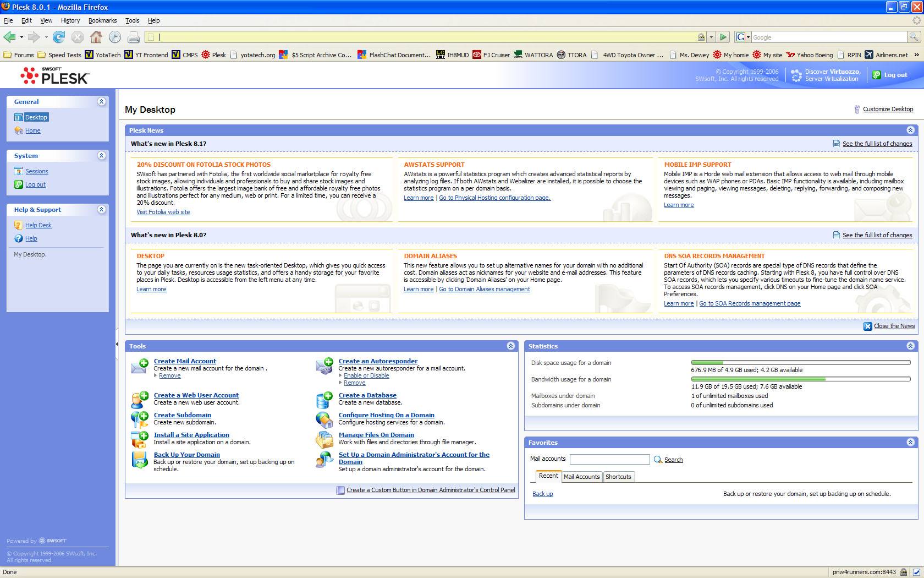Open Go to Physical Hosting configuration page link

pos(494,198)
